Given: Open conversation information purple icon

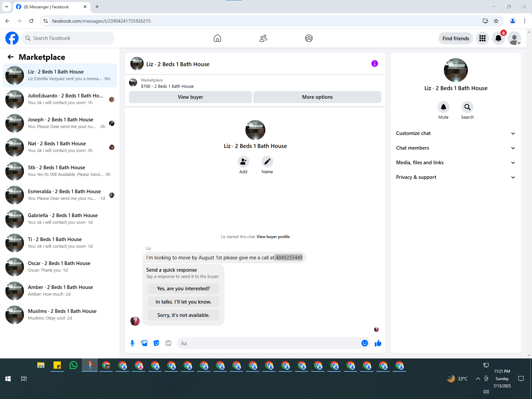Looking at the screenshot, I should [375, 64].
